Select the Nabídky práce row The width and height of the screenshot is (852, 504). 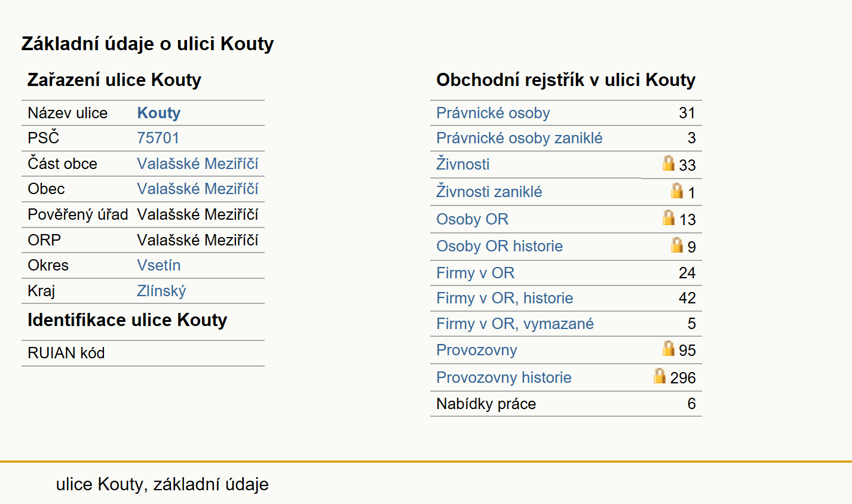(x=566, y=404)
